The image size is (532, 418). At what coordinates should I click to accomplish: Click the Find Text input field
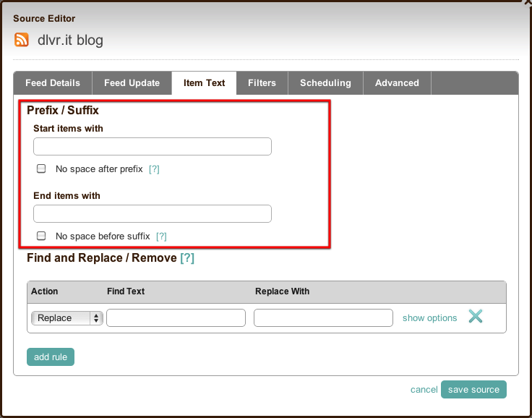[x=176, y=317]
